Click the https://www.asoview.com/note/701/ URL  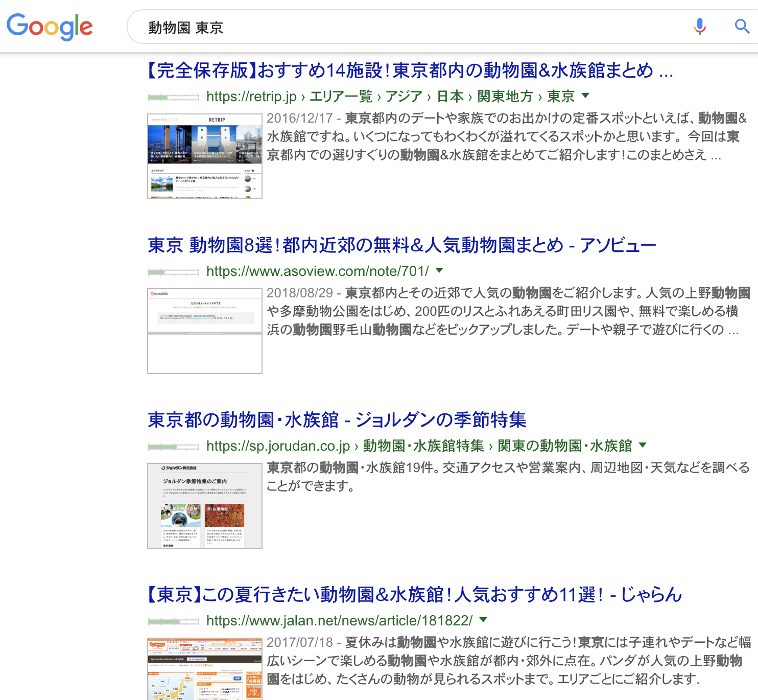317,271
